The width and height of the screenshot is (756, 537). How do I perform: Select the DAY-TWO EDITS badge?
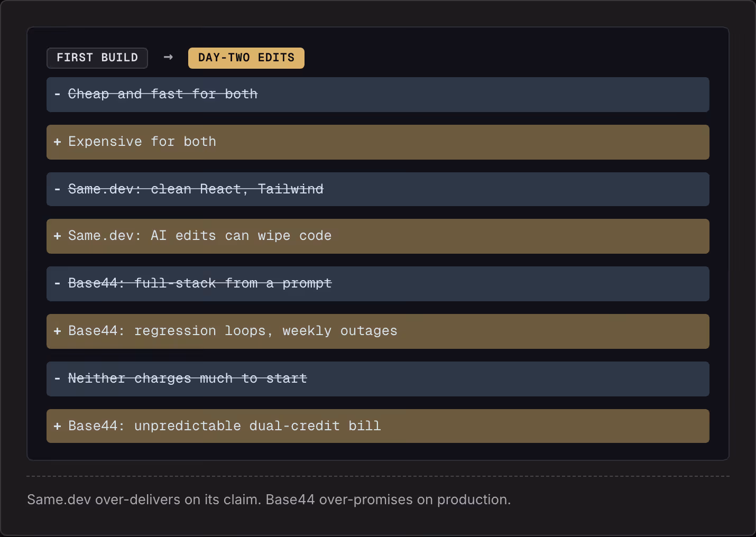coord(246,58)
